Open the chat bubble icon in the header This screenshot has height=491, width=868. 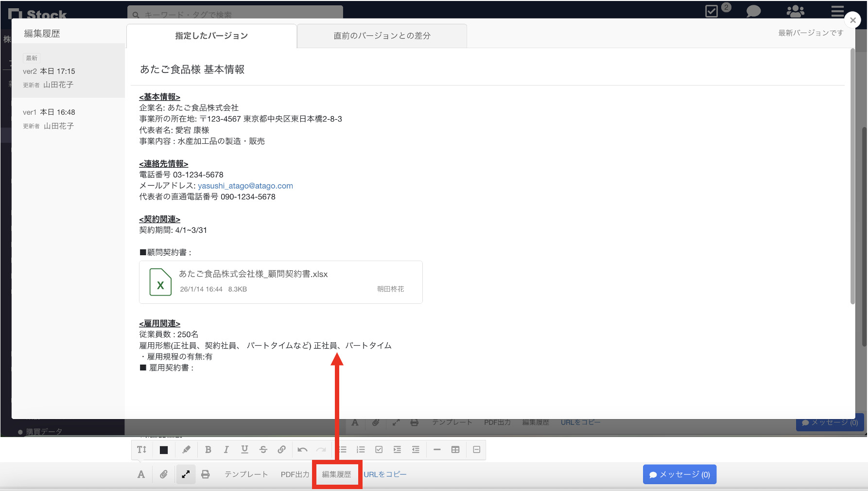point(753,11)
